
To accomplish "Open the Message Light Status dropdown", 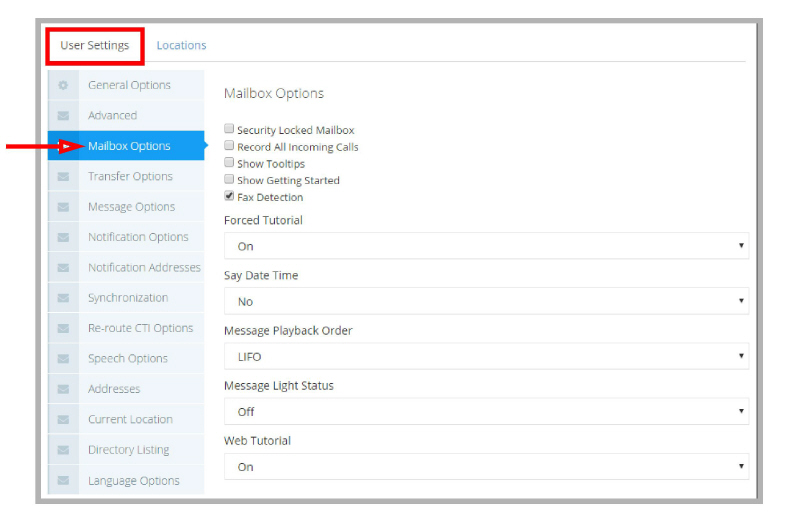I will [486, 412].
